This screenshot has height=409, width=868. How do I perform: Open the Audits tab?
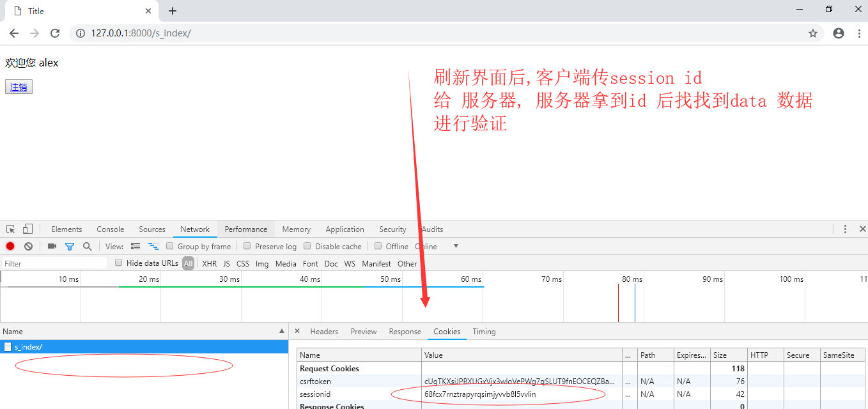coord(432,229)
